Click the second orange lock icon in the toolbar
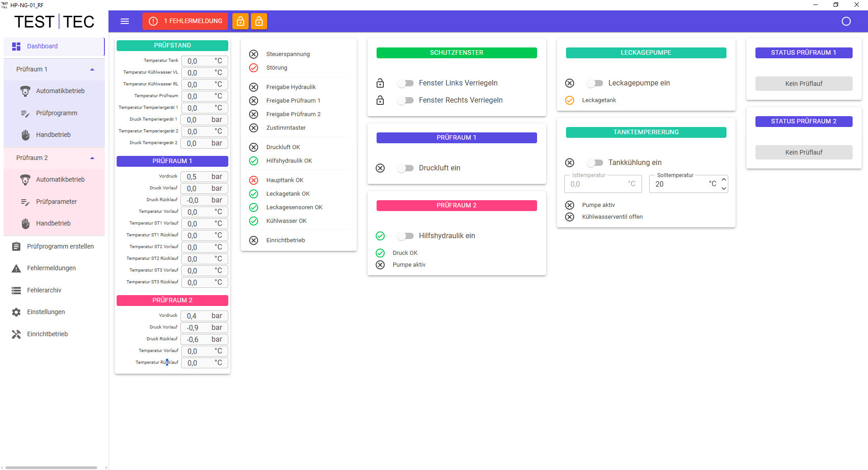 pyautogui.click(x=259, y=21)
